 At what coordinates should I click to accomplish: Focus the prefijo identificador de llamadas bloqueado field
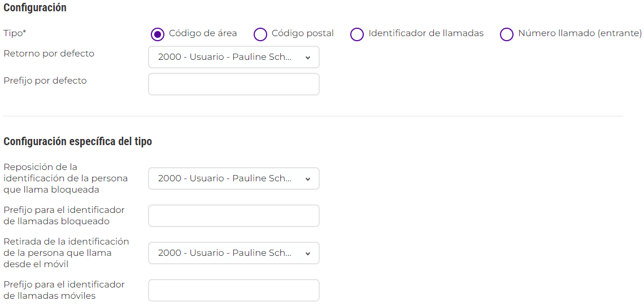[233, 216]
